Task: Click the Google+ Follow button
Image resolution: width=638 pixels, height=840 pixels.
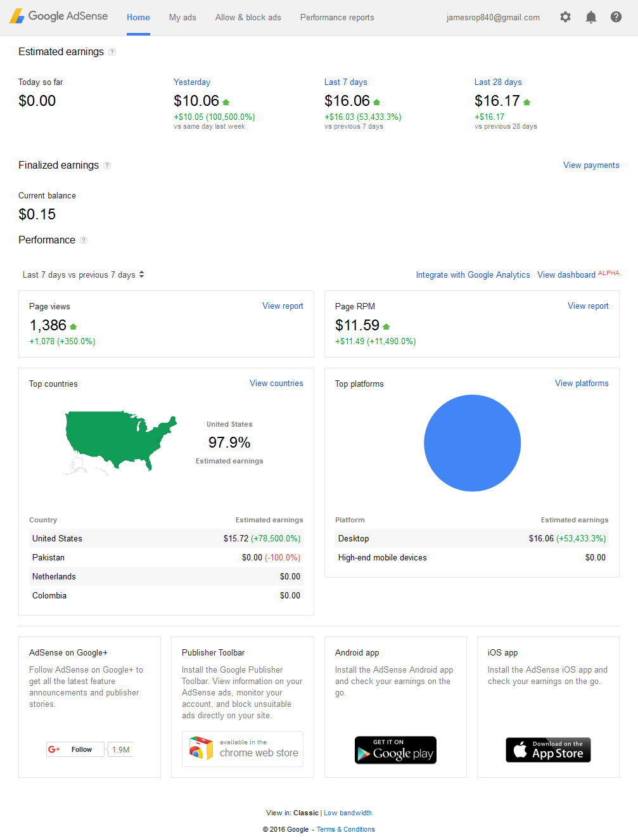Action: 75,749
